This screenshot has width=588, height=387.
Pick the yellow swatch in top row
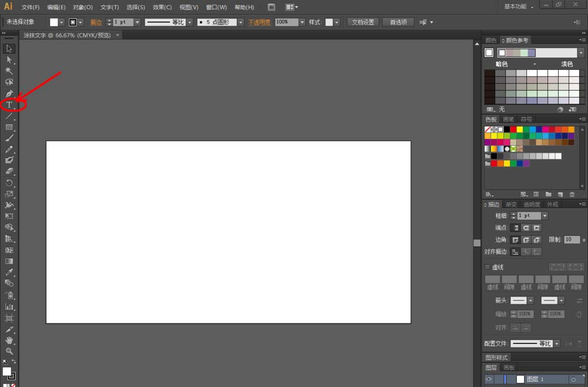[519, 129]
